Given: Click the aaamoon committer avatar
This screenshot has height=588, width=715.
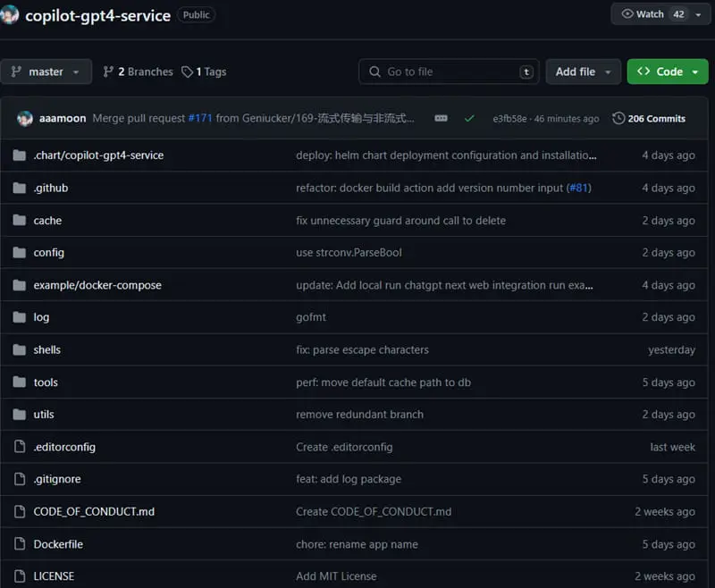Looking at the screenshot, I should point(24,118).
